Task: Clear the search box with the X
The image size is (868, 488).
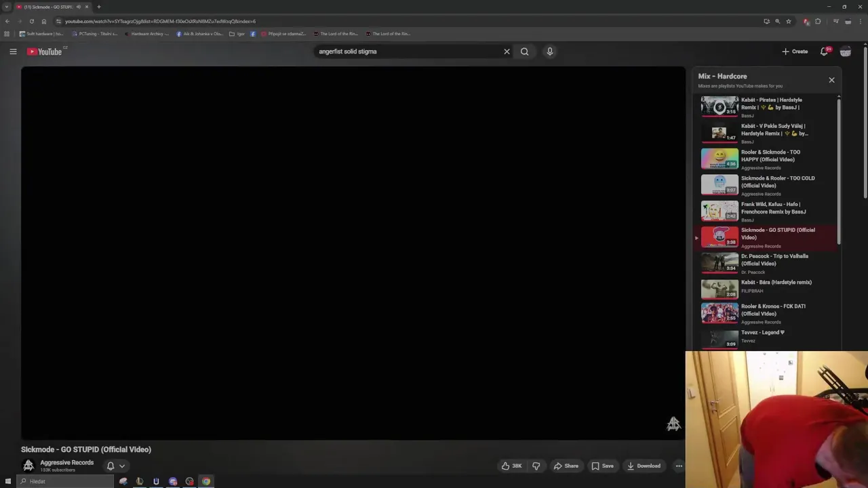Action: pyautogui.click(x=507, y=52)
